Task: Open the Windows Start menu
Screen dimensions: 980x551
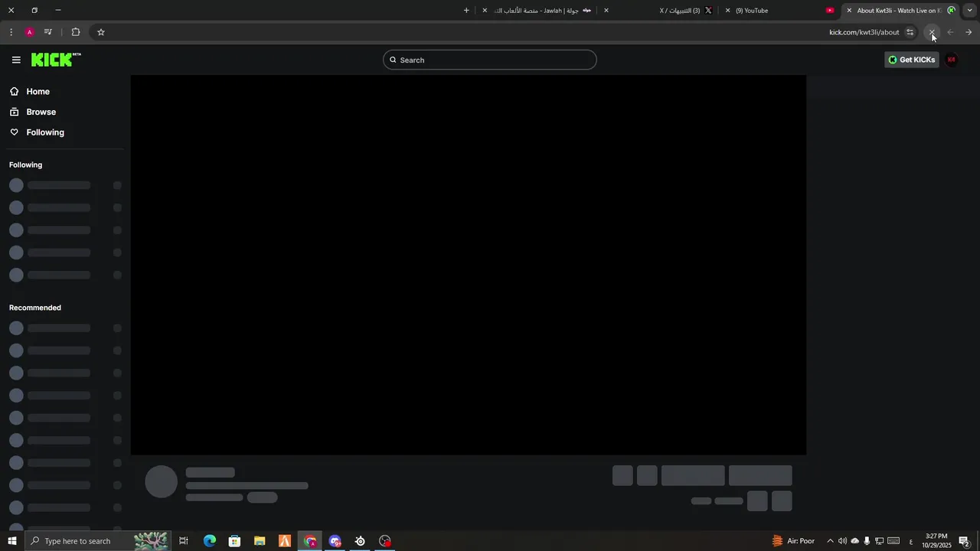Action: (x=11, y=541)
